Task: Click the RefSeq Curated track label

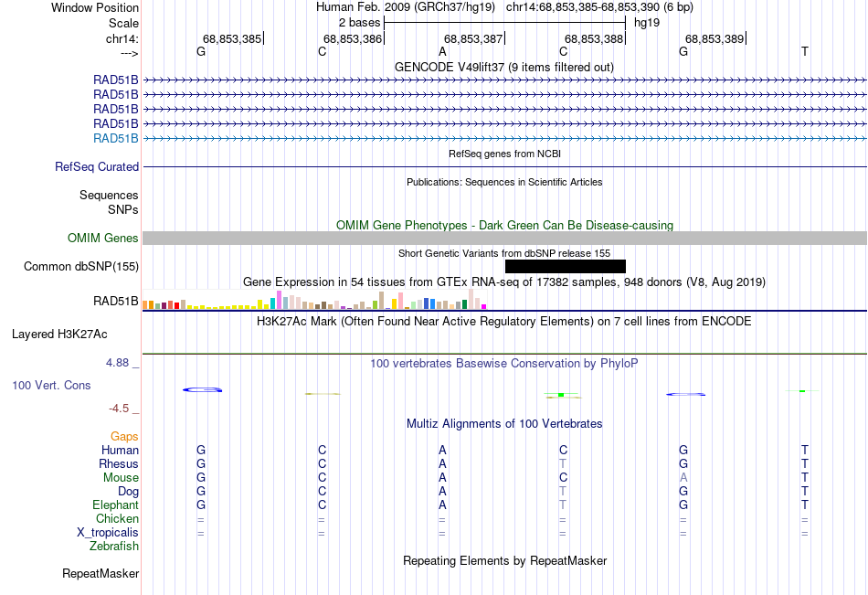Action: point(97,166)
